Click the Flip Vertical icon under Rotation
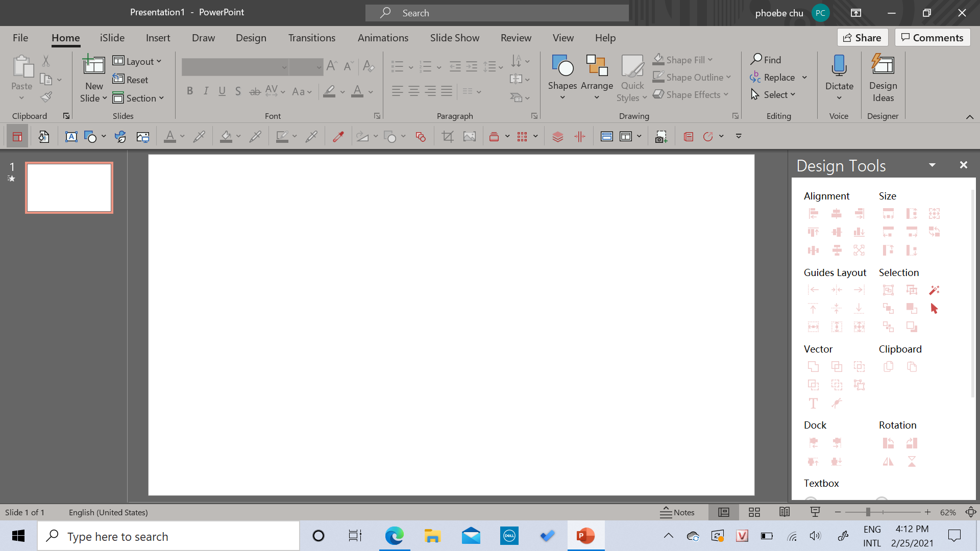Viewport: 980px width, 551px height. click(x=912, y=462)
